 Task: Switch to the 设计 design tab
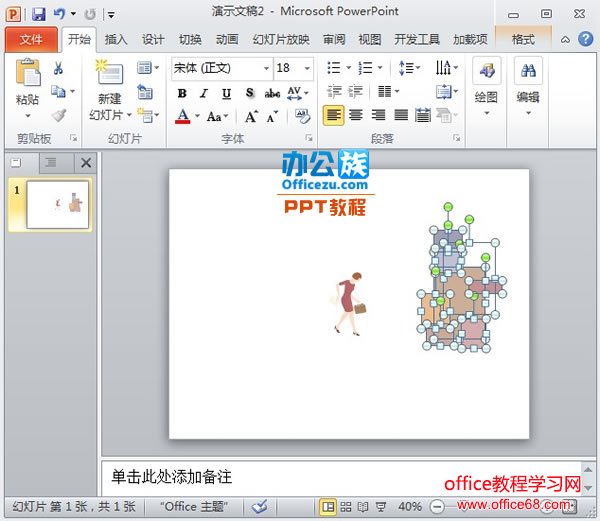[153, 39]
